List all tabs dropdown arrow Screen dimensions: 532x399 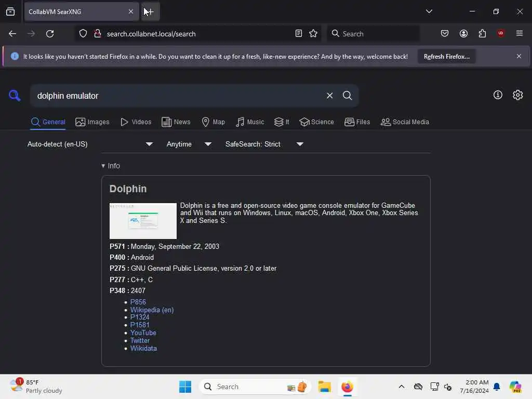(x=429, y=11)
